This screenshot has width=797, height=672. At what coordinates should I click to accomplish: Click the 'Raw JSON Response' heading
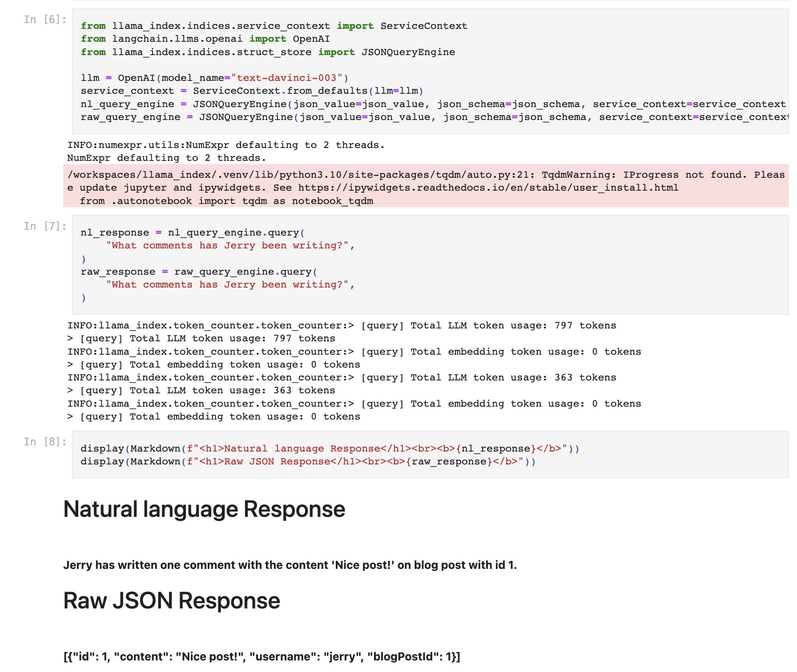pyautogui.click(x=172, y=601)
